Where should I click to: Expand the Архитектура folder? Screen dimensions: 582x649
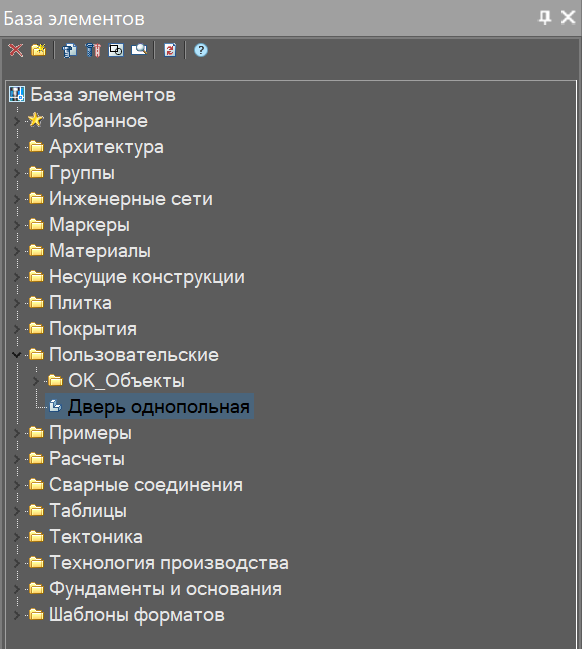[17, 147]
